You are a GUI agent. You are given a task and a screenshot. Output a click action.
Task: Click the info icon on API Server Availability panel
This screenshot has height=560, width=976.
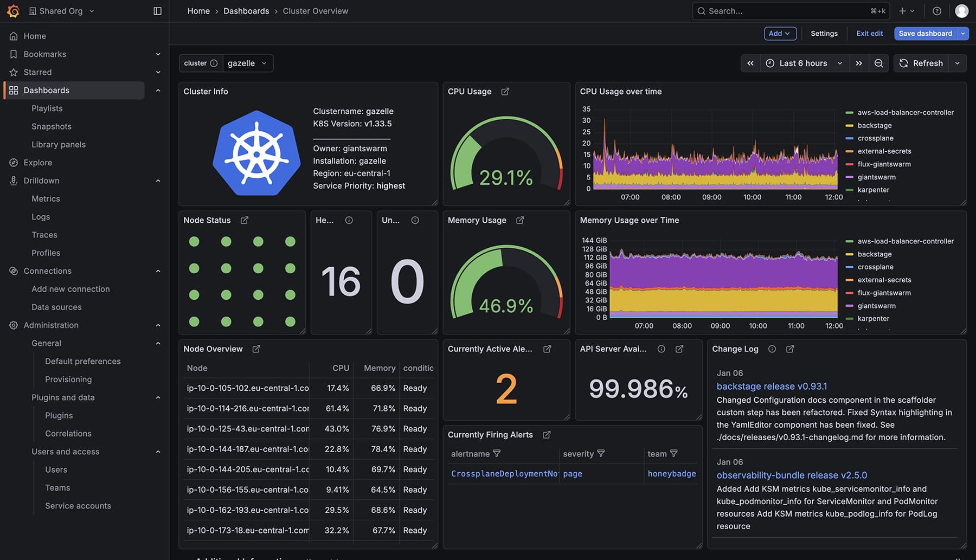coord(661,349)
